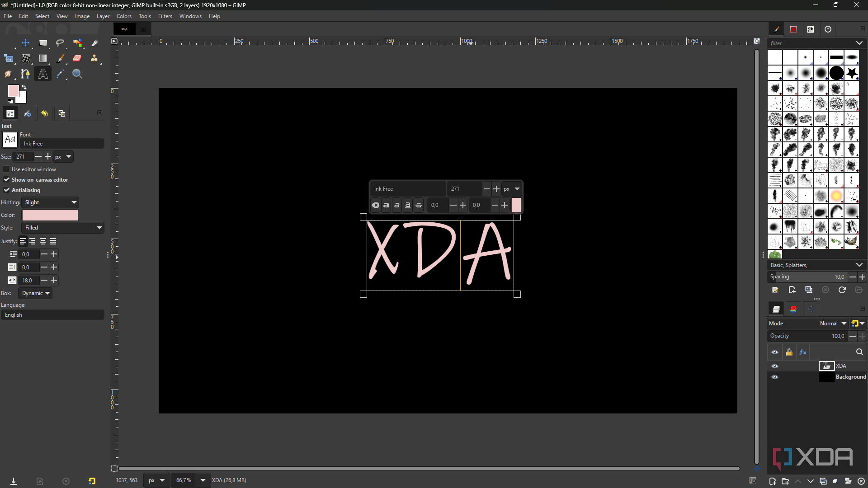Click the Ink Free font field

click(62, 144)
